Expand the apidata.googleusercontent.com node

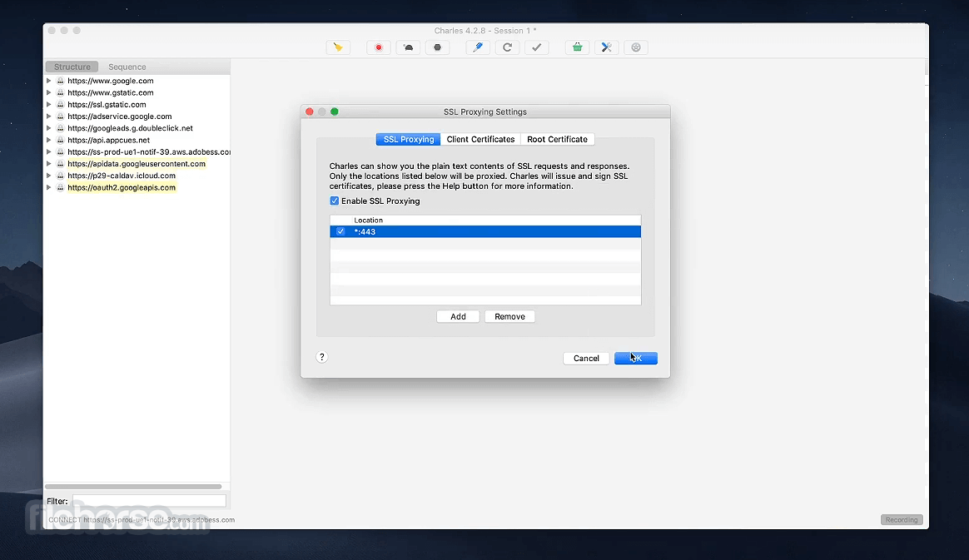(49, 164)
